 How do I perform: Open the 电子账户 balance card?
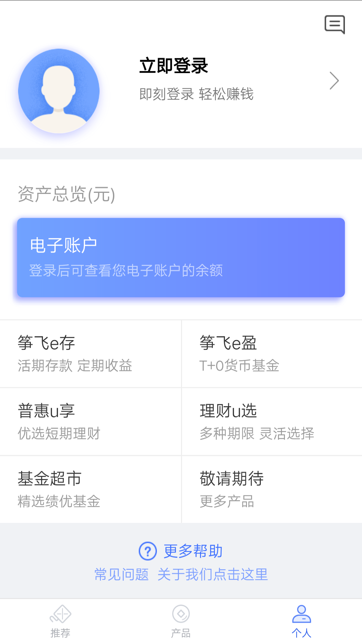pos(181,258)
